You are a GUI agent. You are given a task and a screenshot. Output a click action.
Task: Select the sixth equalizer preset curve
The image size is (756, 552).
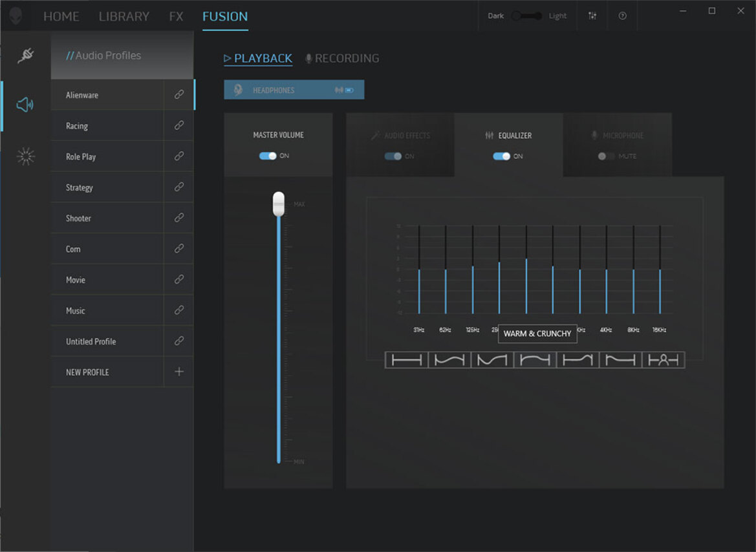[x=620, y=360]
